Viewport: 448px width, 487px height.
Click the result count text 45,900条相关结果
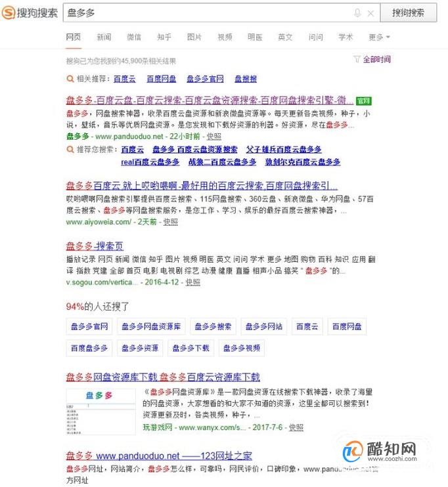coord(148,61)
